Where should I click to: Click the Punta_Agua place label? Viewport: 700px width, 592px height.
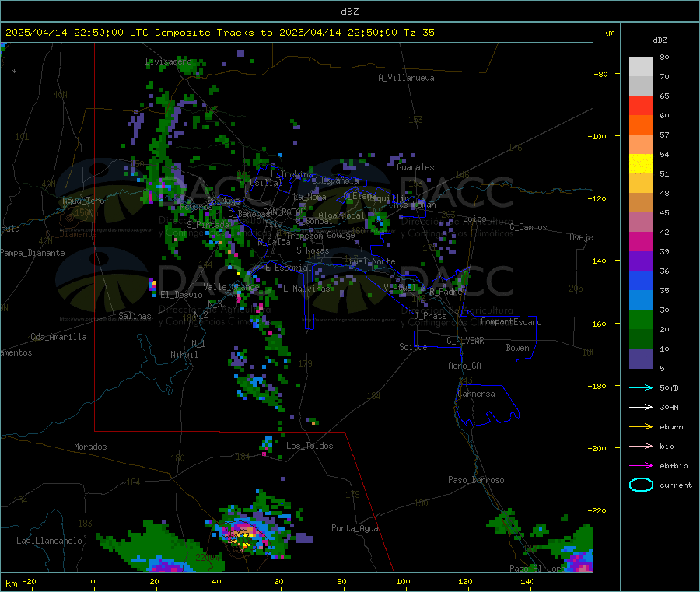[x=355, y=528]
